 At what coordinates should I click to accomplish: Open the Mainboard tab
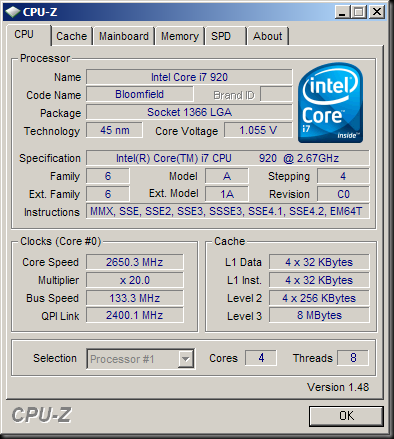click(124, 36)
